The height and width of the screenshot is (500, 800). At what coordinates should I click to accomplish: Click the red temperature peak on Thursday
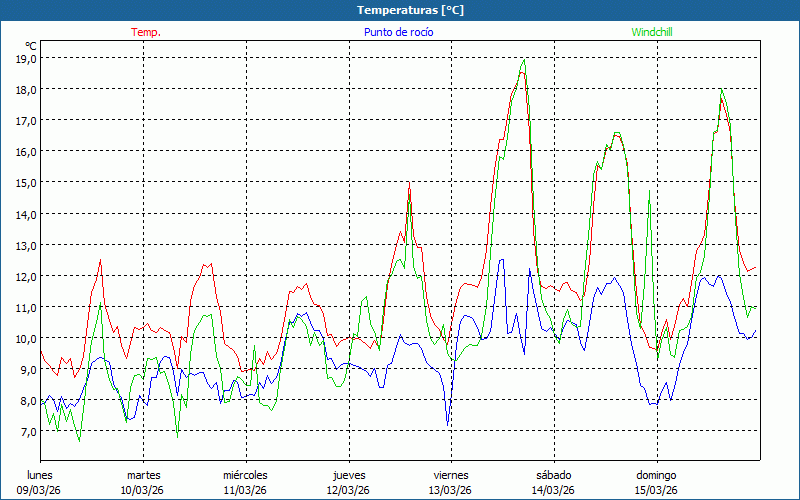click(x=409, y=184)
